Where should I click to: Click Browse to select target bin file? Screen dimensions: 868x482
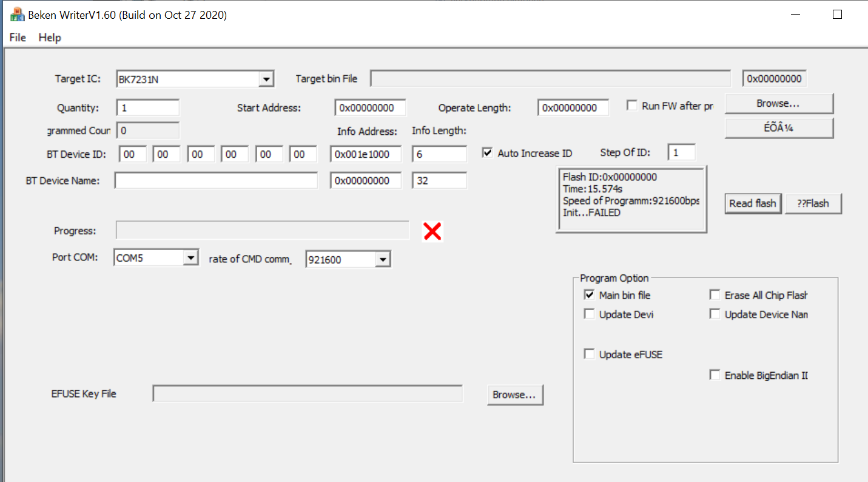[x=778, y=103]
